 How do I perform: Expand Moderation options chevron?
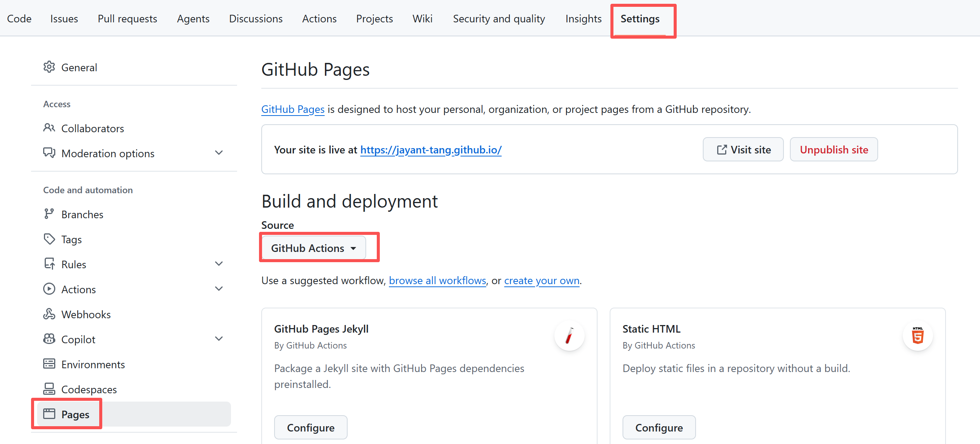tap(219, 153)
